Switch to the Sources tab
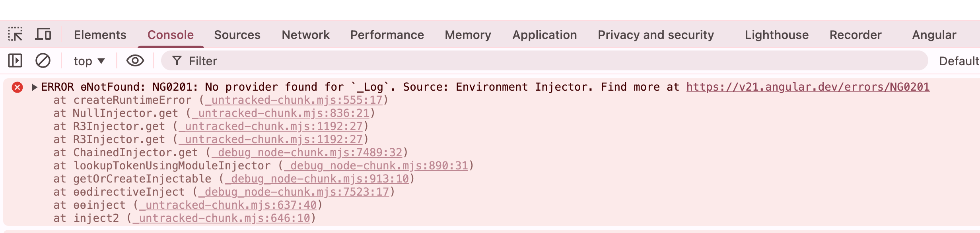 (237, 35)
